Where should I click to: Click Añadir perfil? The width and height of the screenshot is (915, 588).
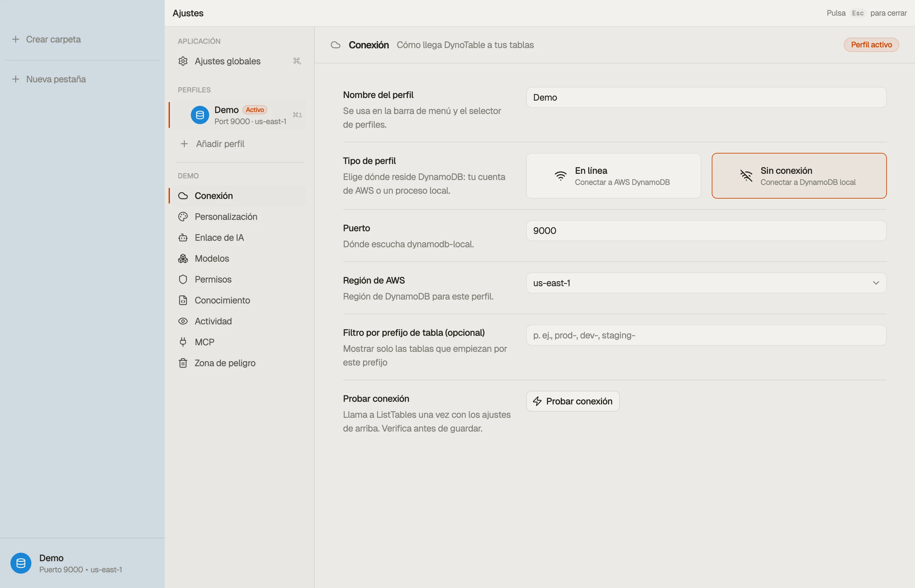pyautogui.click(x=239, y=144)
